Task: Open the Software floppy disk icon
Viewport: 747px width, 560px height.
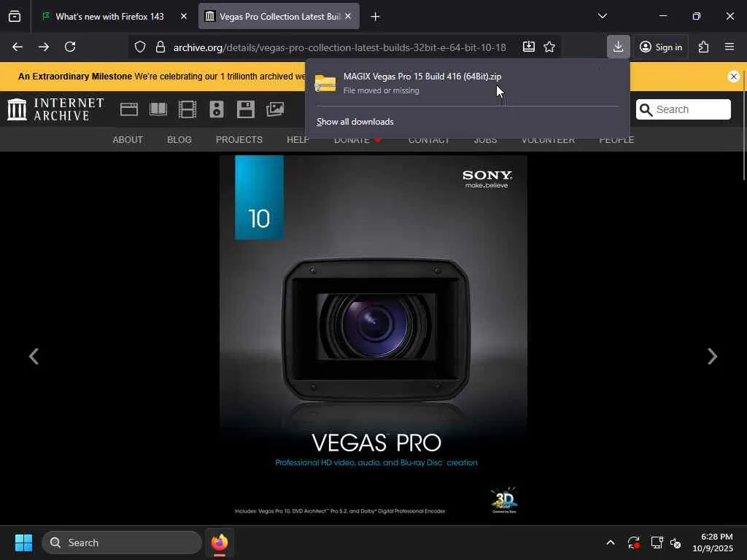Action: (246, 109)
